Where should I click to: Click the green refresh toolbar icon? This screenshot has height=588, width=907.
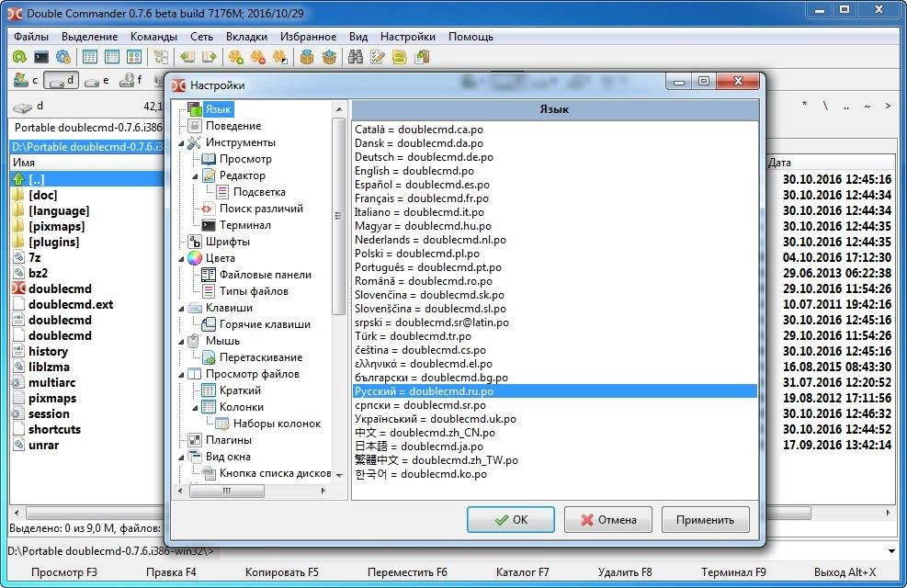(x=19, y=57)
